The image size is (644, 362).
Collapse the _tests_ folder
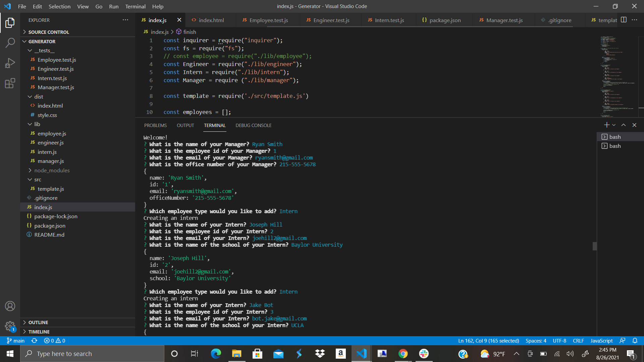click(x=78, y=50)
